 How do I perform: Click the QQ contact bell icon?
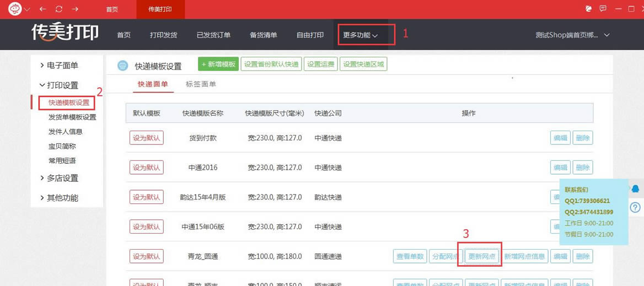(x=635, y=189)
